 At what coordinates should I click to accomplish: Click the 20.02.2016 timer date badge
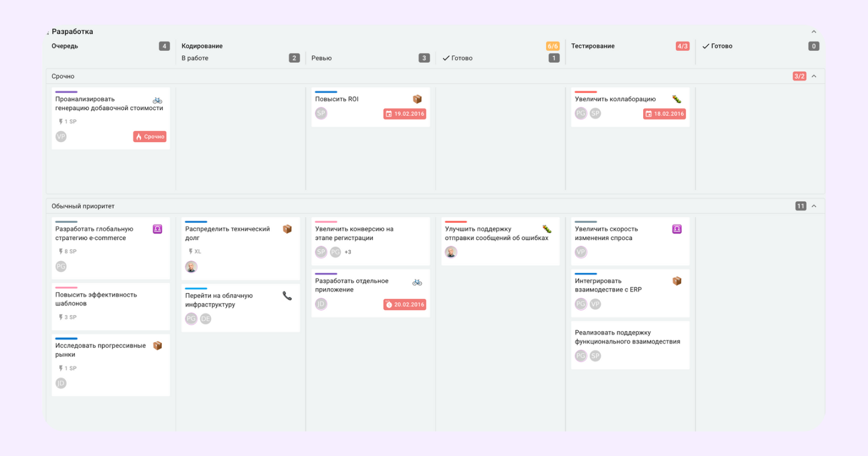tap(405, 304)
